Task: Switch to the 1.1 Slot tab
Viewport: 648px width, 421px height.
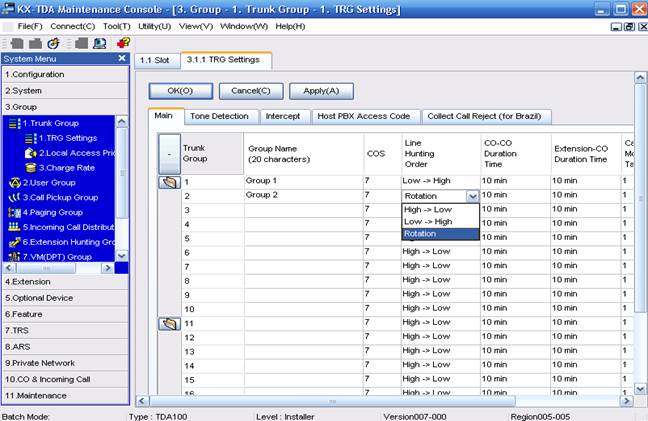Action: pos(157,61)
